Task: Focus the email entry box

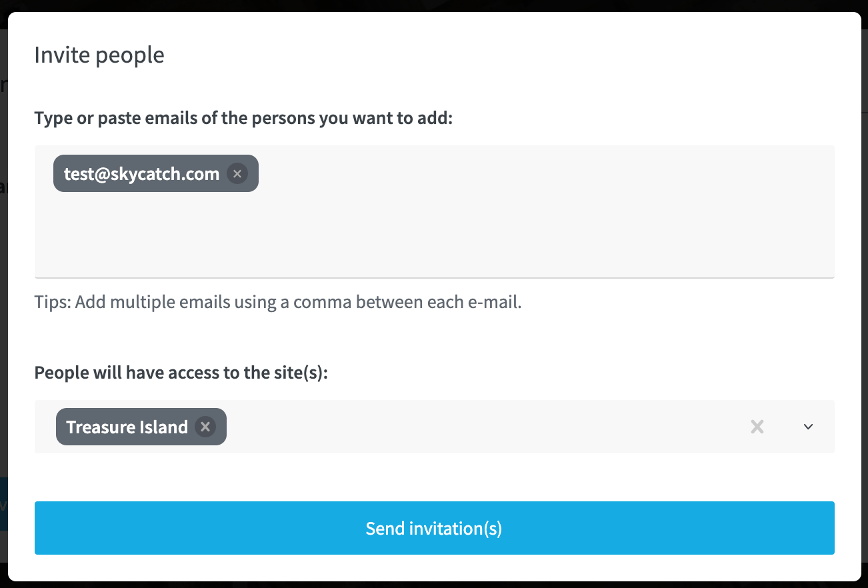Action: [x=435, y=211]
